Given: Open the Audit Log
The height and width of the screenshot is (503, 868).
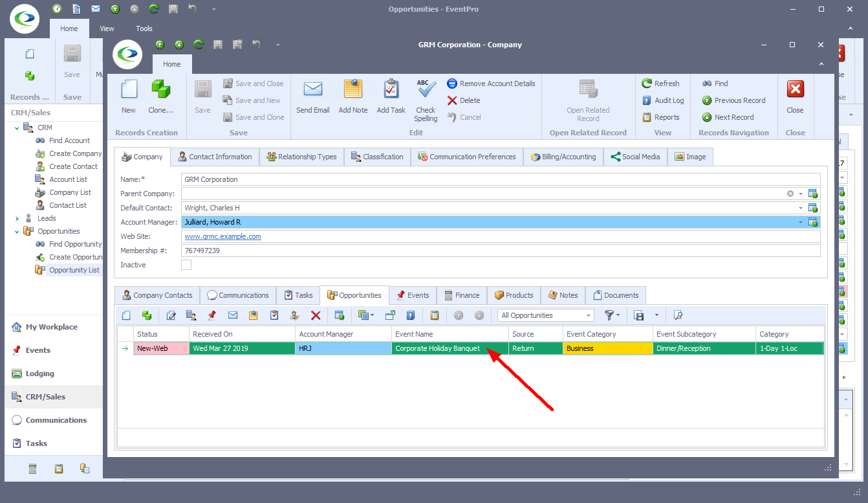Looking at the screenshot, I should coord(663,100).
